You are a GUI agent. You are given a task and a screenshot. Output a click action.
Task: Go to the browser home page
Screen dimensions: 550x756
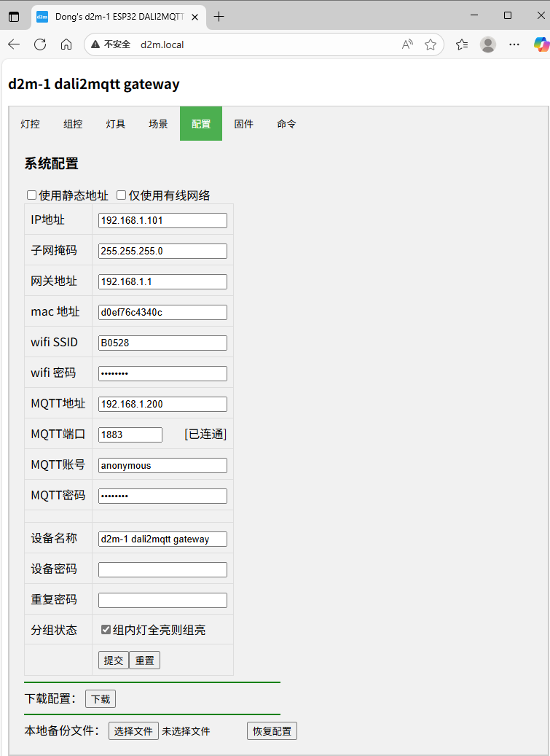click(66, 44)
